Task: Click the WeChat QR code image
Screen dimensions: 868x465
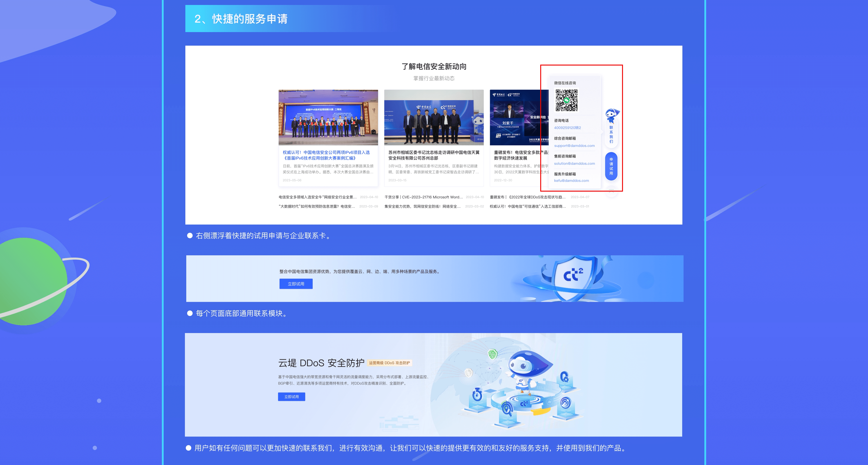Action: point(566,100)
